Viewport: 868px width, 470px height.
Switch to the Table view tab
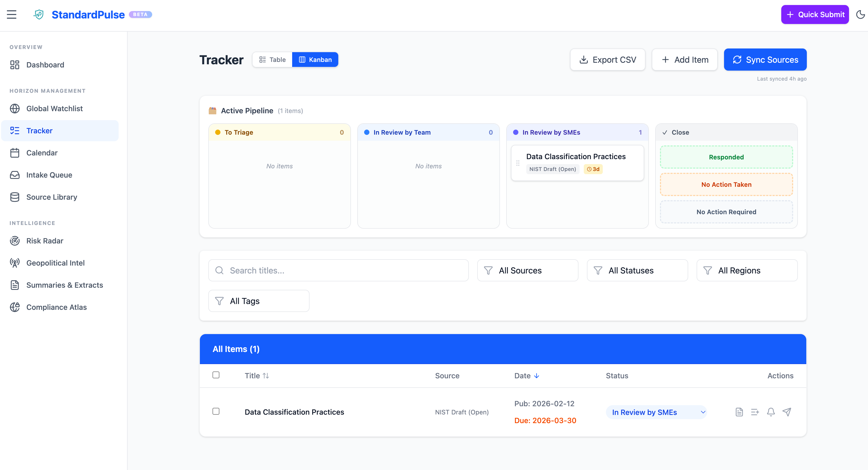pos(272,59)
